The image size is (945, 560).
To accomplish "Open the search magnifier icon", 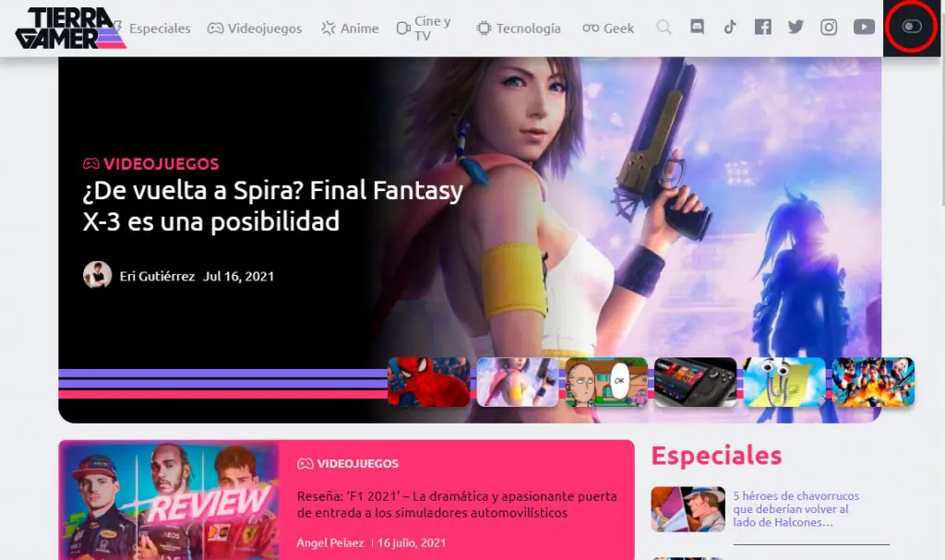I will pyautogui.click(x=664, y=28).
